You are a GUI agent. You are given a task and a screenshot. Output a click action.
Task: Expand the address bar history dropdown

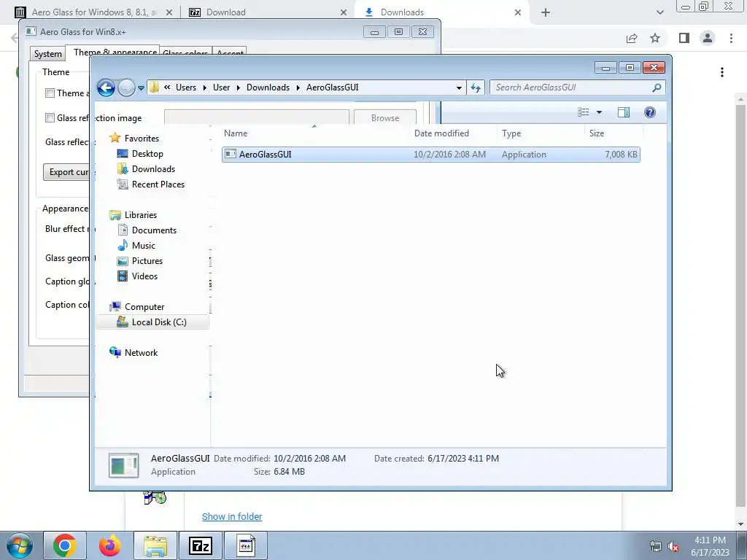coord(459,87)
